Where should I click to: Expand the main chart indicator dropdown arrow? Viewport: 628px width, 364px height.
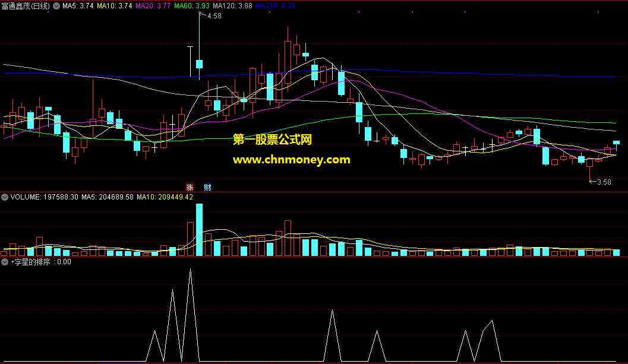click(x=56, y=6)
